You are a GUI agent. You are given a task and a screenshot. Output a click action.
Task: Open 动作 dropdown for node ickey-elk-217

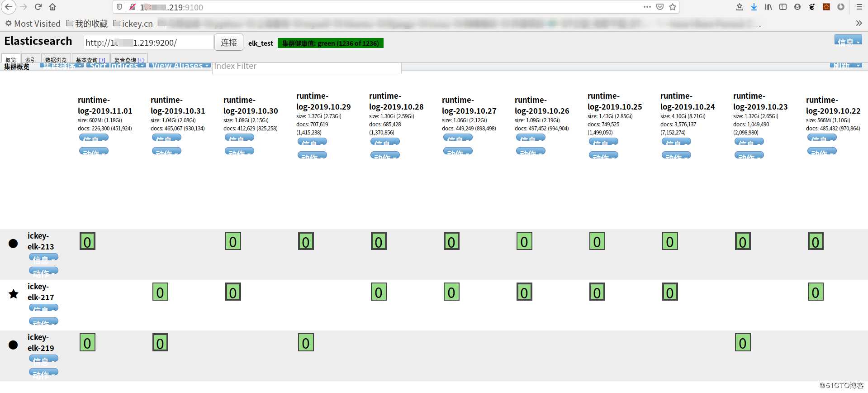click(43, 321)
